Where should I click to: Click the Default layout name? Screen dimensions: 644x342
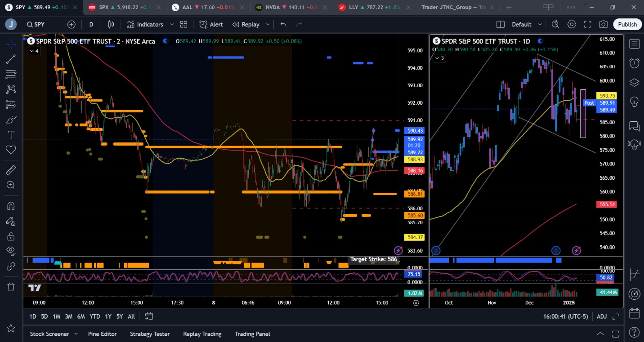click(x=522, y=24)
